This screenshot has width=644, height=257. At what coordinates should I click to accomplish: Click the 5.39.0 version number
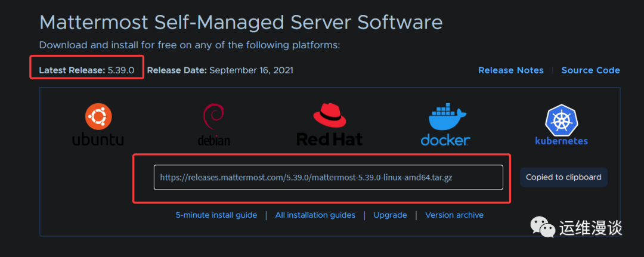(121, 70)
